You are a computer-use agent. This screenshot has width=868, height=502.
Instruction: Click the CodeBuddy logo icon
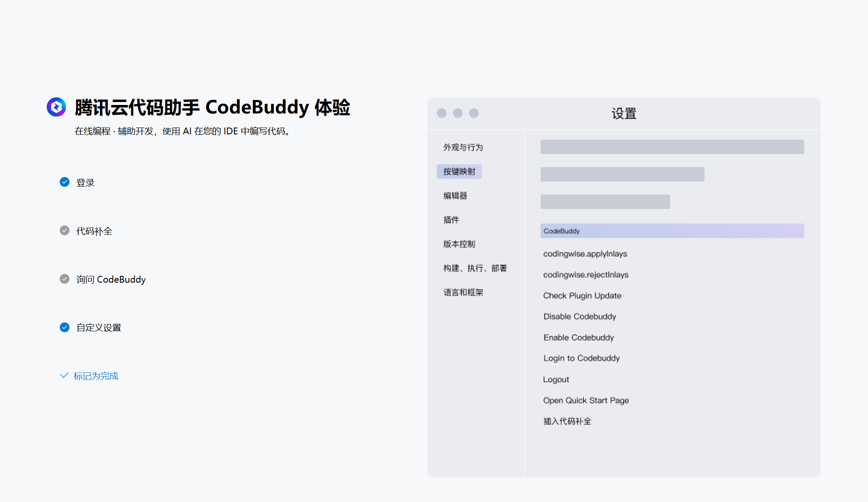click(57, 107)
